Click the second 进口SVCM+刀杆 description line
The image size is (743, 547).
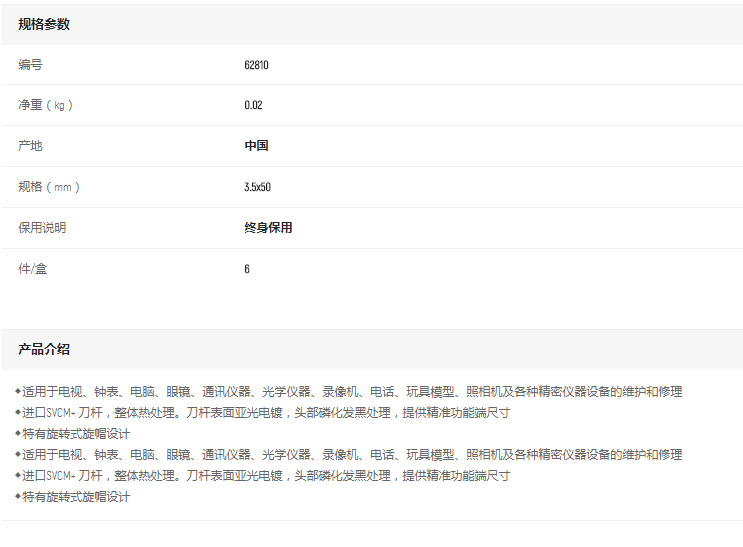[266, 475]
